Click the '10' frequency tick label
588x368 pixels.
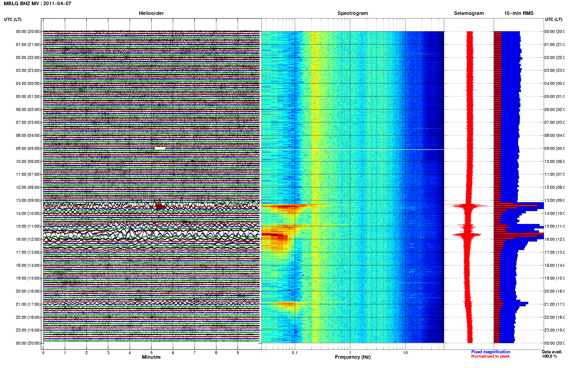405,353
